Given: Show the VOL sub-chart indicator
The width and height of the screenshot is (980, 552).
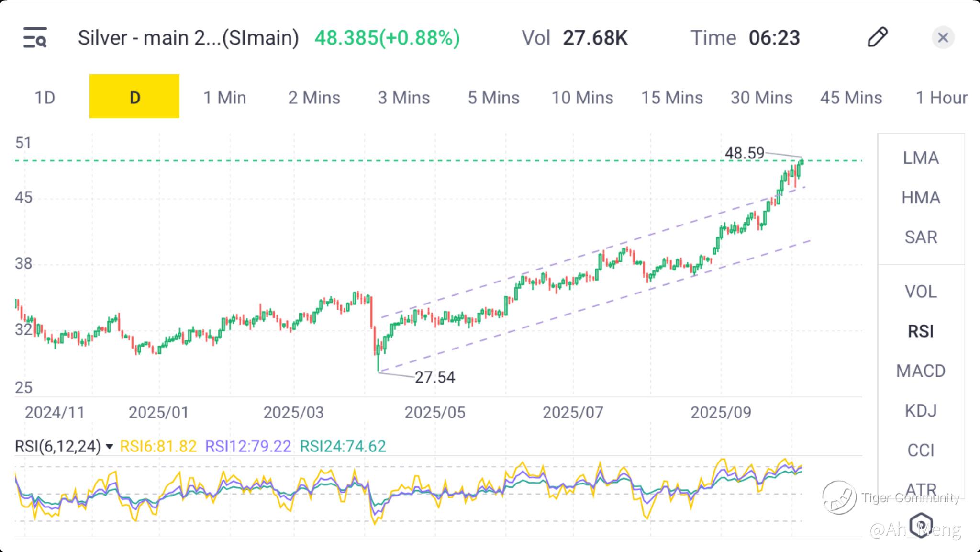Looking at the screenshot, I should (920, 292).
